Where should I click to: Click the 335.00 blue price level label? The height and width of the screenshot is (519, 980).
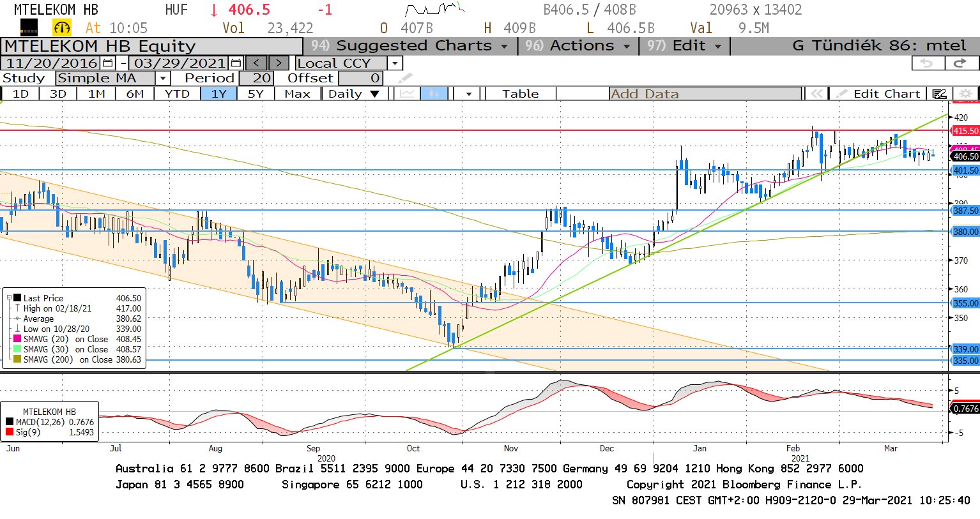(965, 361)
